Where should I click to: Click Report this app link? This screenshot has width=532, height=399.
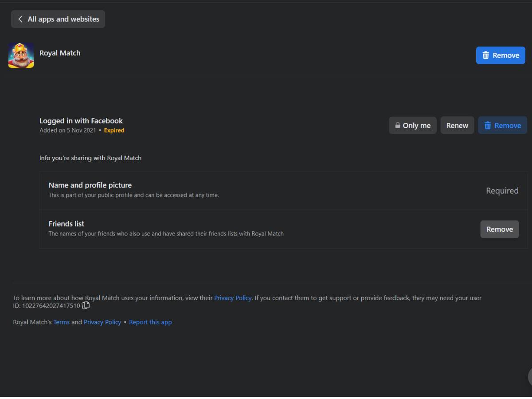(x=150, y=322)
